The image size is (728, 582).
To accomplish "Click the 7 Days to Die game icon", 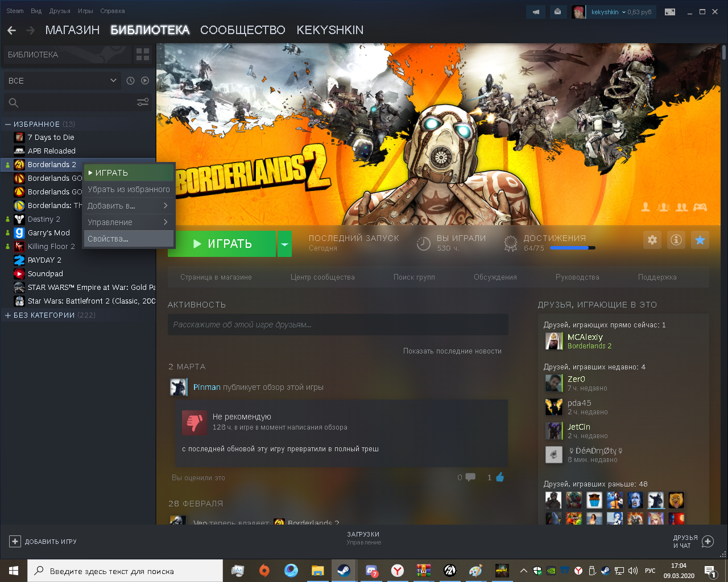I will pos(19,138).
